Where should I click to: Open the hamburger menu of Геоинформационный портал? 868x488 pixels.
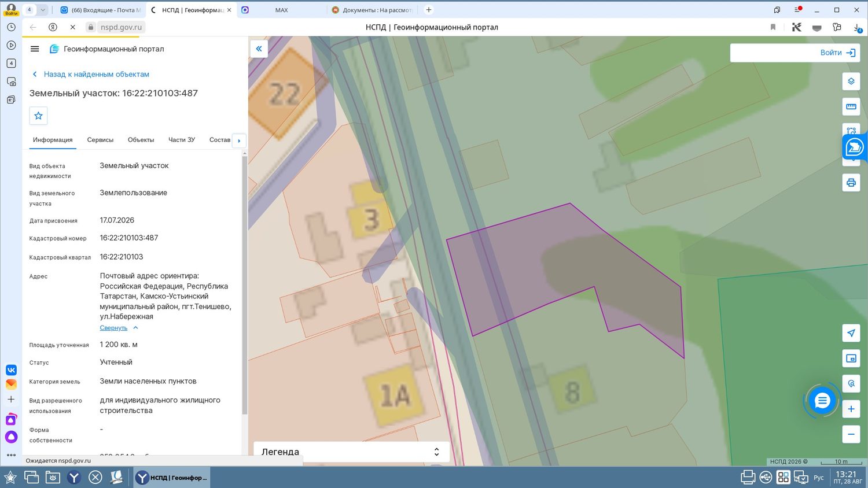pos(35,49)
